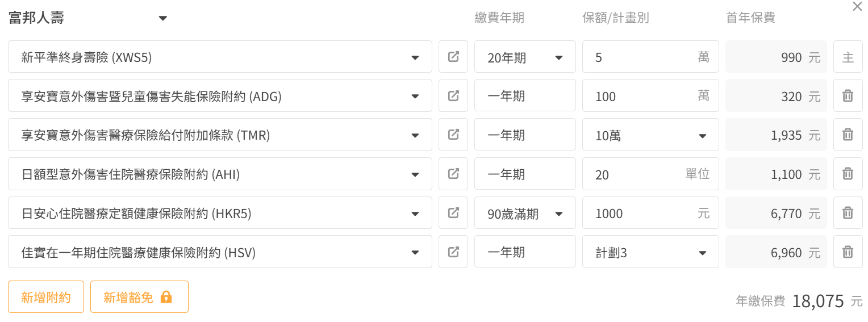The image size is (868, 322).
Task: Delete the ADG rider row
Action: (x=848, y=96)
